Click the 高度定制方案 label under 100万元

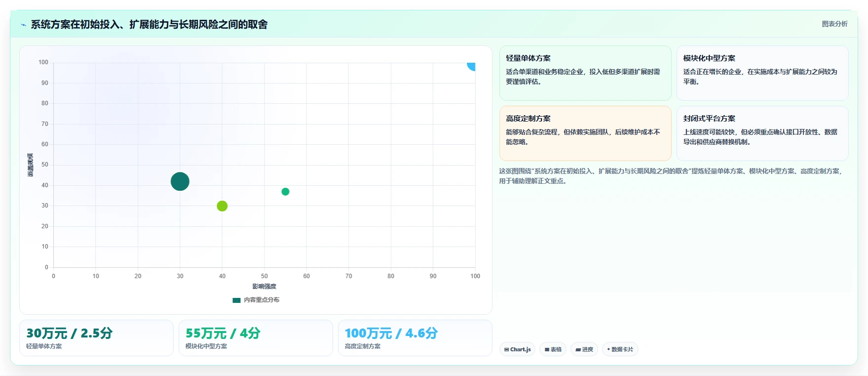click(x=363, y=346)
